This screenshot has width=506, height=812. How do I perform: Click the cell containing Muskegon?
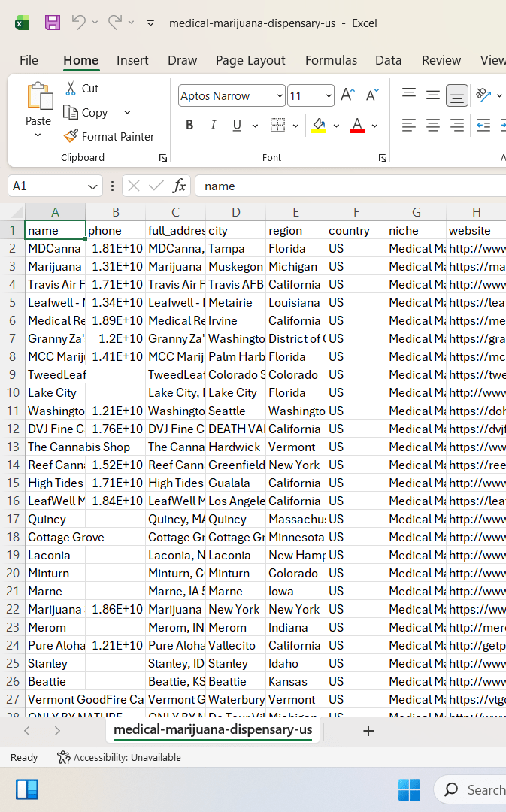pos(235,267)
